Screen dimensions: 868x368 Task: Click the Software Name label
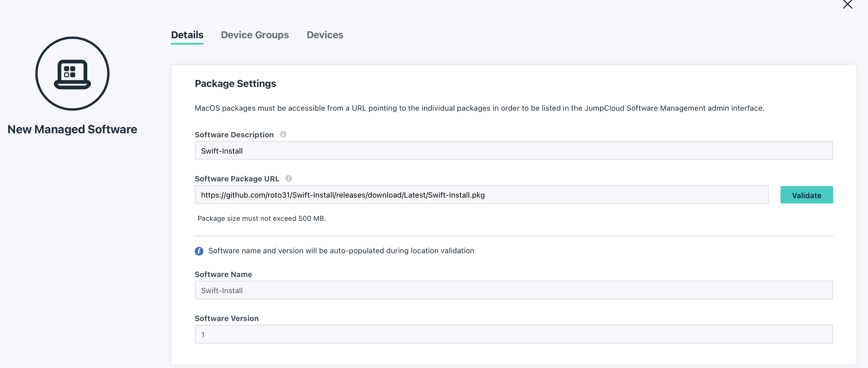(x=223, y=274)
